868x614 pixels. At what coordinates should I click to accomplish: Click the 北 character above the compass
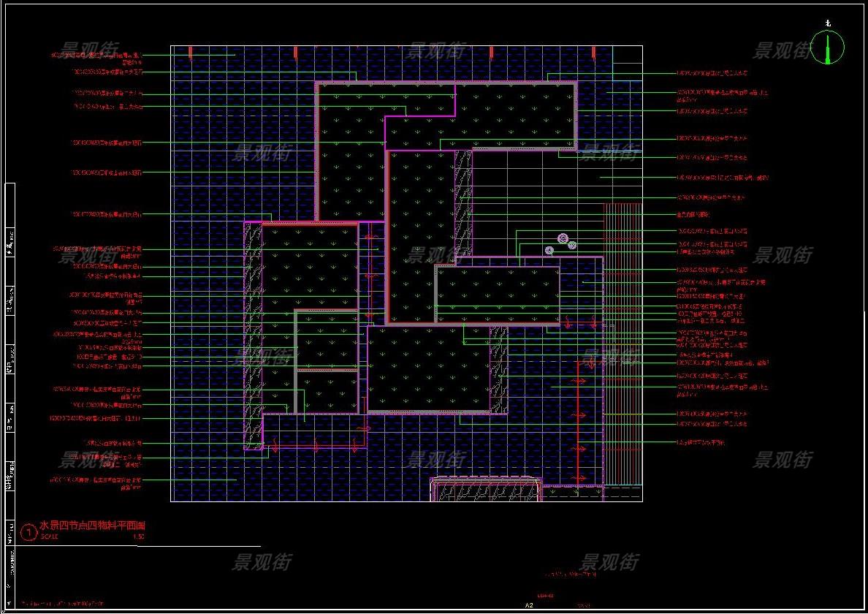coord(828,23)
